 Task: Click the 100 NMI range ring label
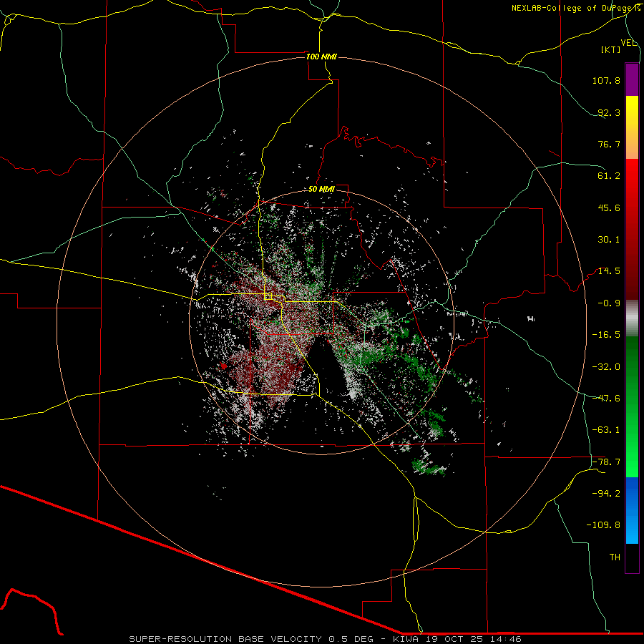[321, 57]
